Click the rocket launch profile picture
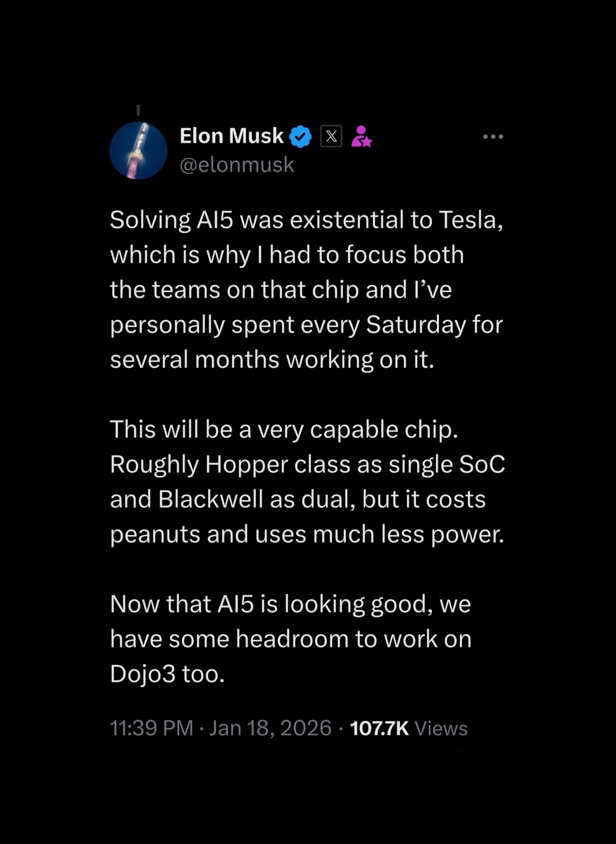Screen dimensions: 616x844 click(x=138, y=150)
